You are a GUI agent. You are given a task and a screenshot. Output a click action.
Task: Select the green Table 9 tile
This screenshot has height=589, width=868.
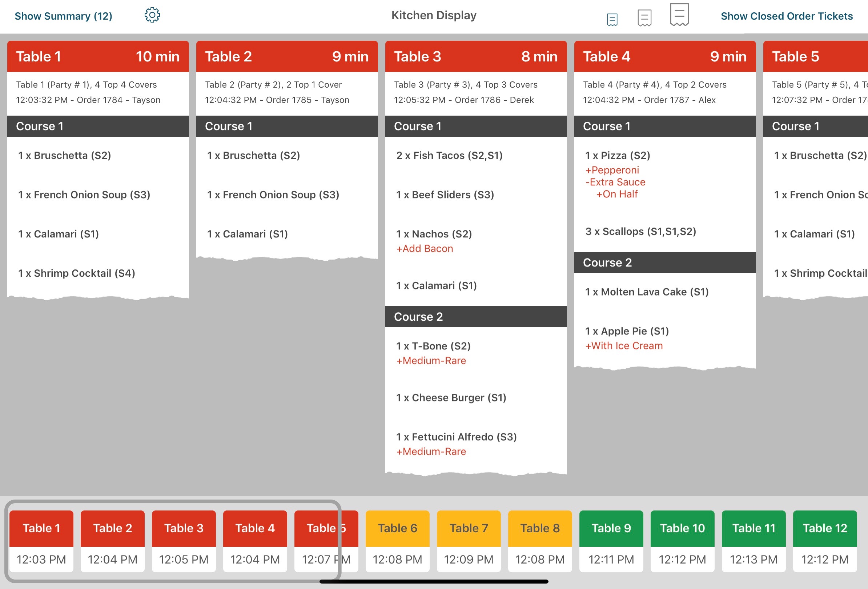(x=611, y=540)
